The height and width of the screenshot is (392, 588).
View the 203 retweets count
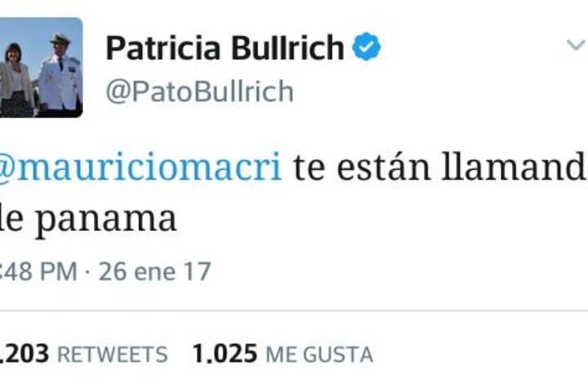tap(24, 354)
